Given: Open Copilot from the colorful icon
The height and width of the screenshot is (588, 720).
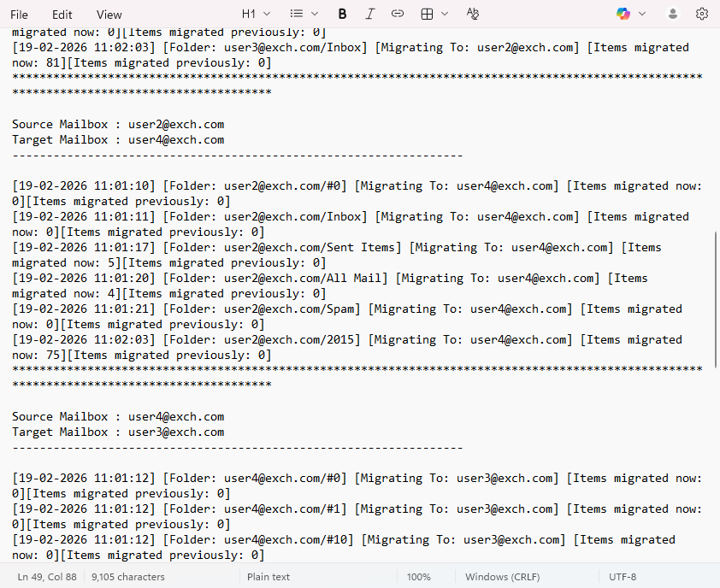Looking at the screenshot, I should pos(623,14).
